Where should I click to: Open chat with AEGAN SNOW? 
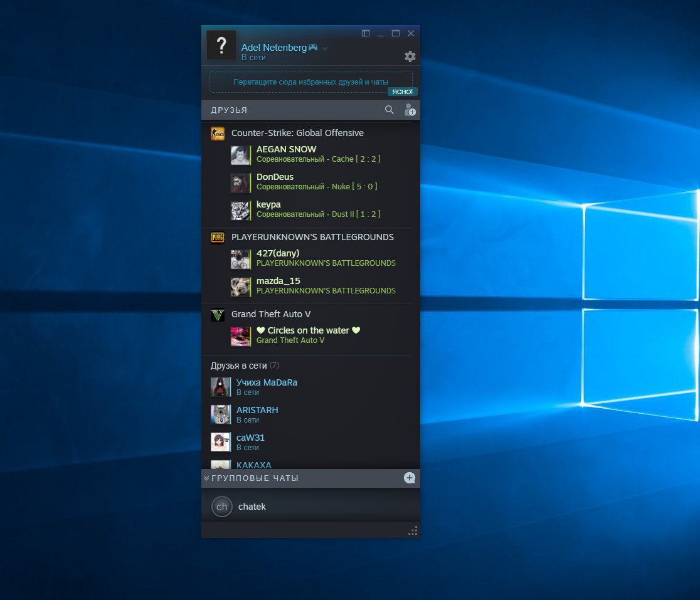tap(310, 154)
